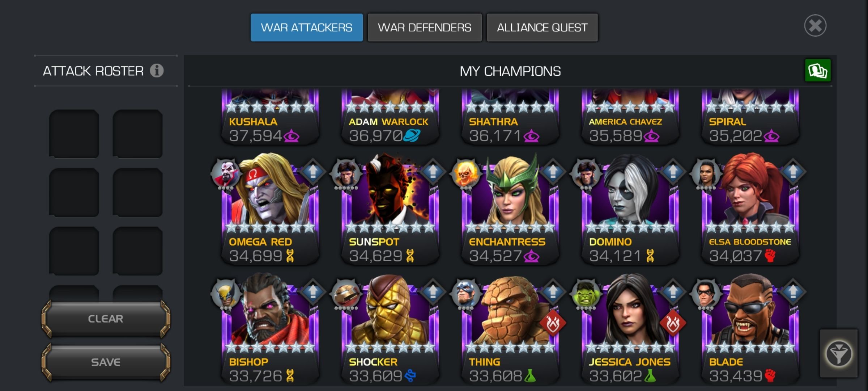
Task: Select the Shocker champion card
Action: (x=390, y=330)
